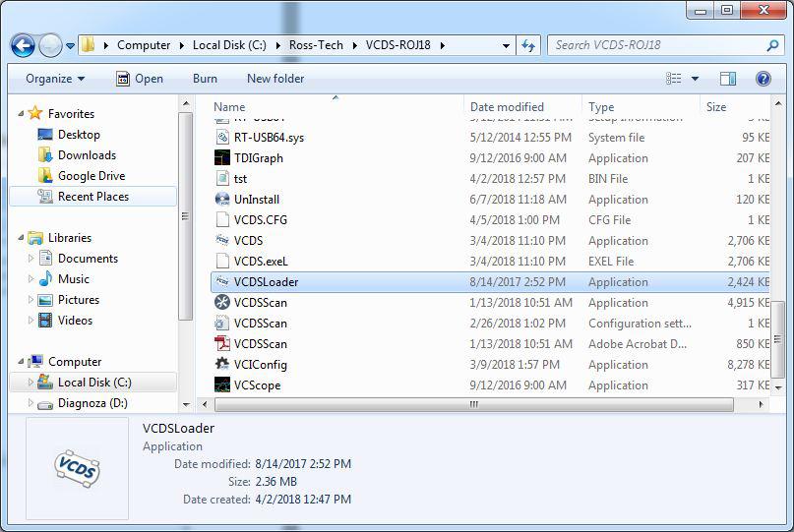Click the Pictures library icon
Screen dimensions: 794x532
[x=45, y=300]
